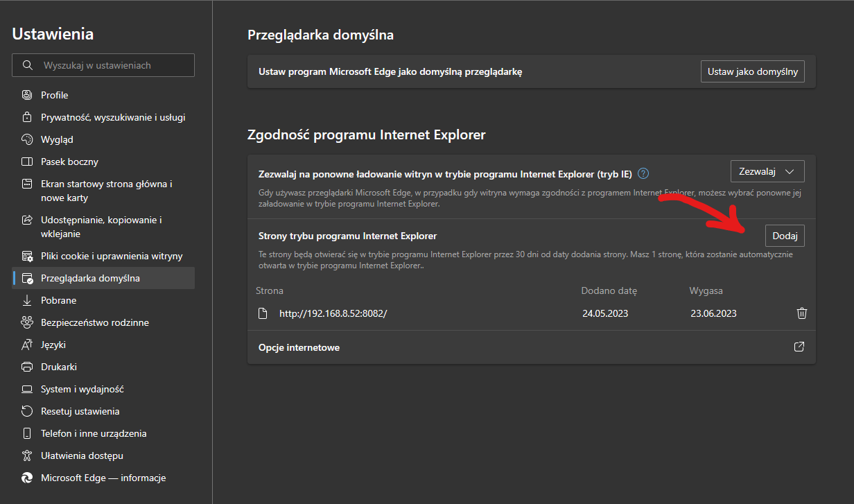Image resolution: width=854 pixels, height=504 pixels.
Task: Select Wygląd in the settings sidebar
Action: point(57,139)
